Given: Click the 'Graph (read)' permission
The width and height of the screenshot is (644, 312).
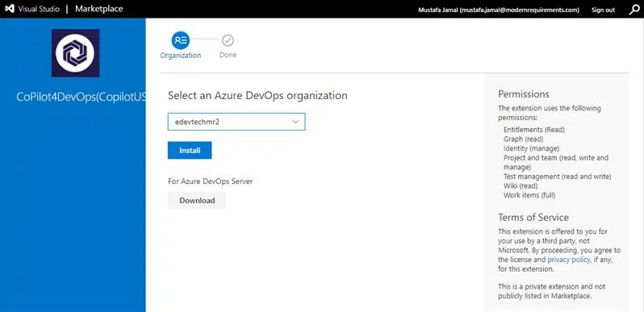Looking at the screenshot, I should pyautogui.click(x=523, y=139).
